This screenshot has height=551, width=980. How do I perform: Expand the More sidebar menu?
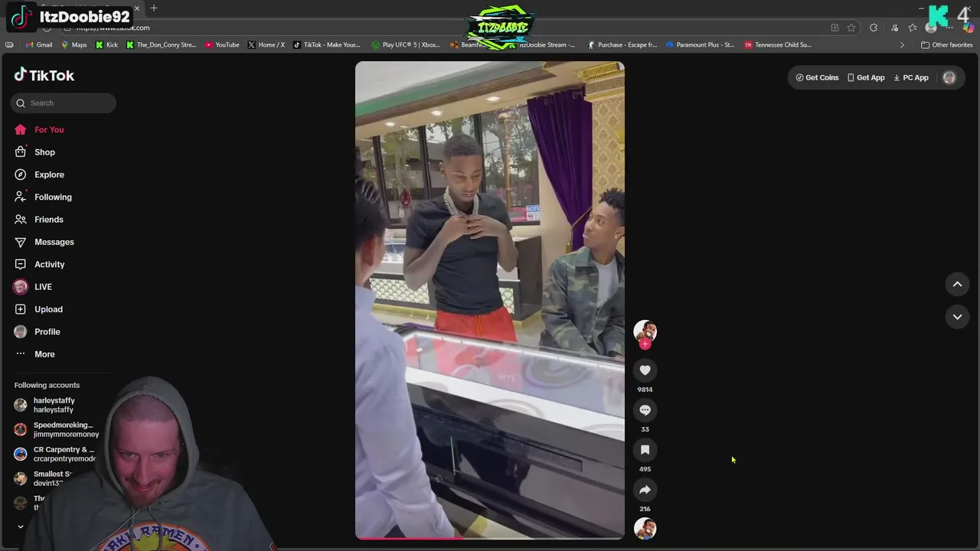(x=44, y=354)
